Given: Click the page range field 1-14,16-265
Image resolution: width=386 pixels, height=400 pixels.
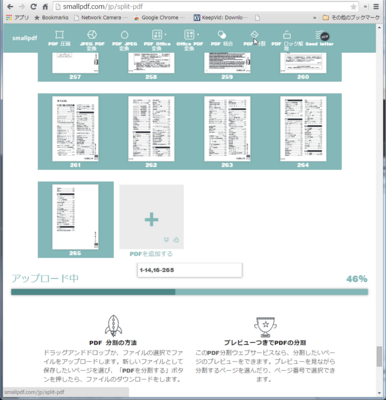Looking at the screenshot, I should pos(190,270).
